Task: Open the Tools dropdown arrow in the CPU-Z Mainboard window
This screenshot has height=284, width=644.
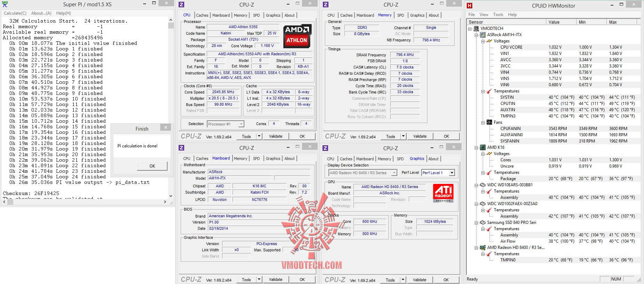Action: (259, 279)
